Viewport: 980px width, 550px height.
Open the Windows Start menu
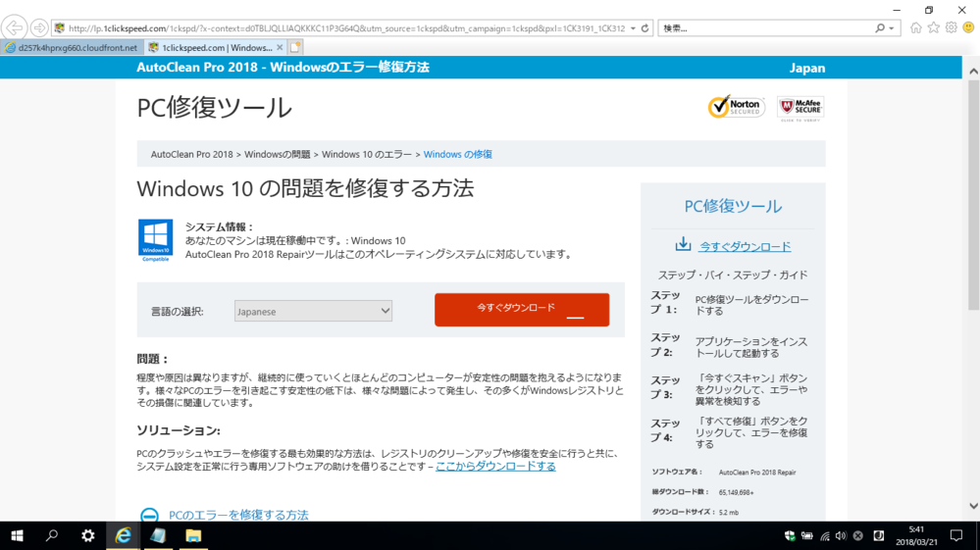coord(17,535)
